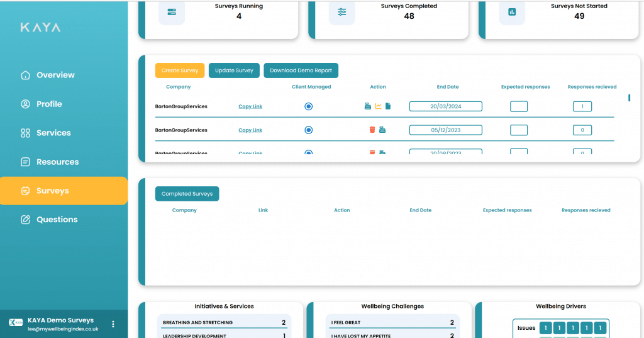Click the BartonGroupServices name in the 05/12/2023 row
Screen dimensions: 644x338
tap(181, 130)
